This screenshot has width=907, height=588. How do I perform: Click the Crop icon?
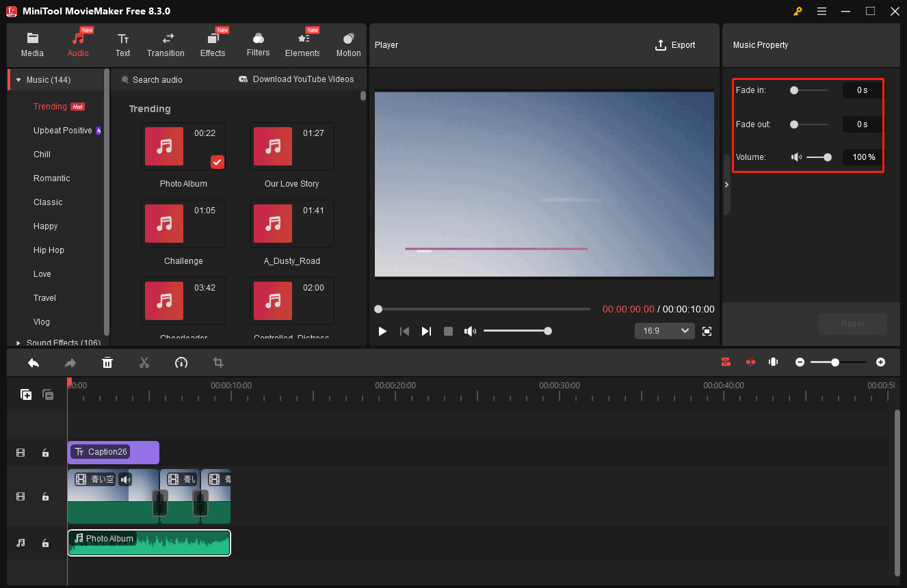click(x=218, y=362)
